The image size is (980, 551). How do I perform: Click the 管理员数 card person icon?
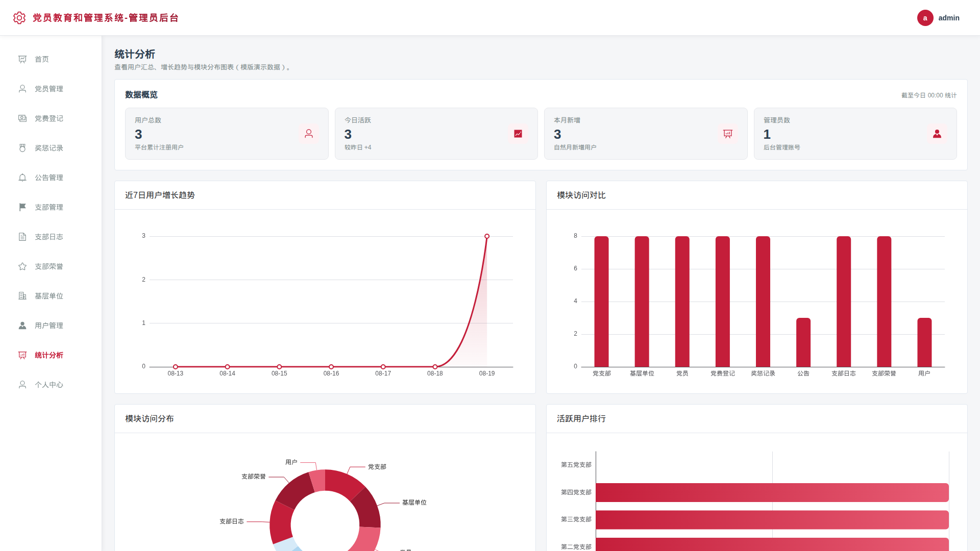coord(937,134)
